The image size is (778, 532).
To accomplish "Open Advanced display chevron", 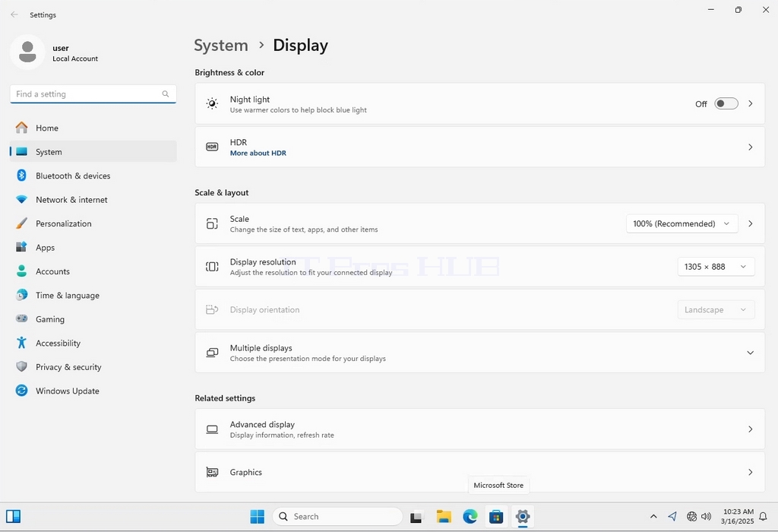I will 750,429.
